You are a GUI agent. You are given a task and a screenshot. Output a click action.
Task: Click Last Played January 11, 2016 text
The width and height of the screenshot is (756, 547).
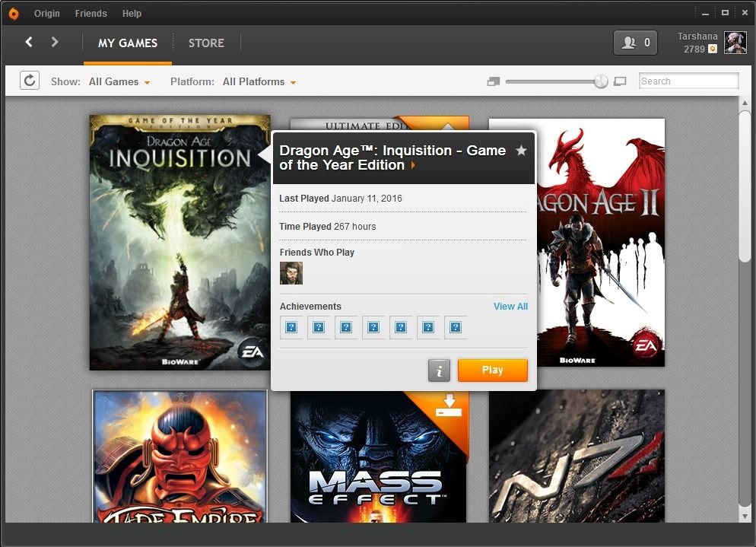pyautogui.click(x=341, y=199)
